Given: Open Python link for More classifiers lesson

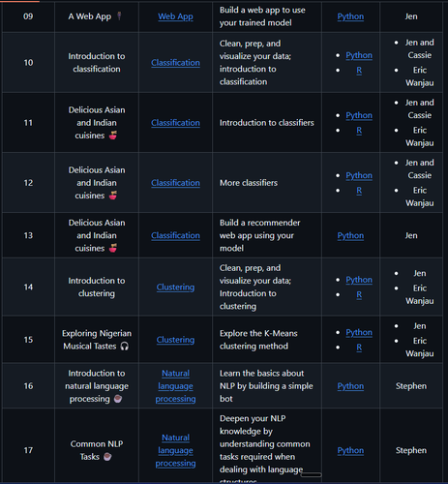Looking at the screenshot, I should [x=359, y=175].
